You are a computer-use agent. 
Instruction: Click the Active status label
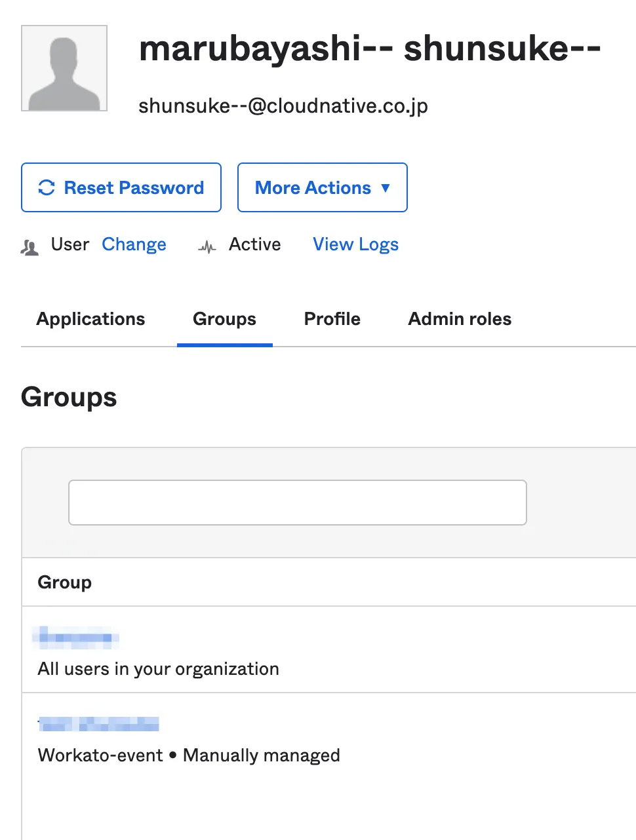pyautogui.click(x=254, y=244)
